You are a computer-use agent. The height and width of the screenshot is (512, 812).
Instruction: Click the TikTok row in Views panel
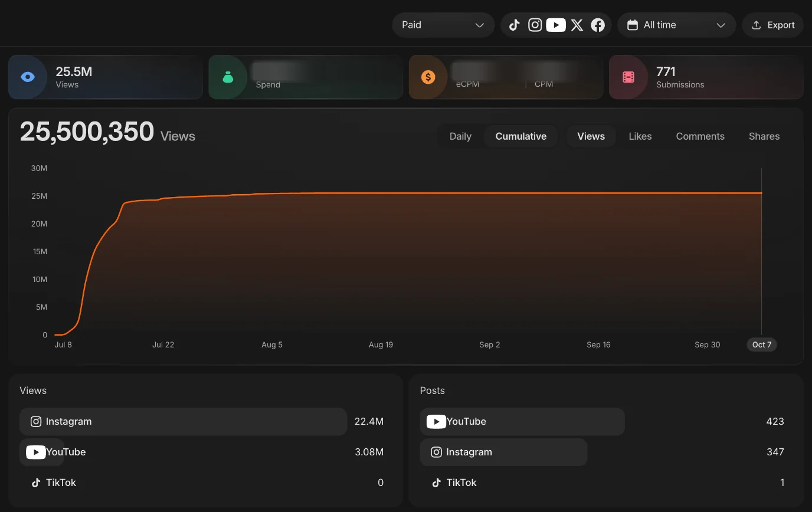pyautogui.click(x=205, y=483)
